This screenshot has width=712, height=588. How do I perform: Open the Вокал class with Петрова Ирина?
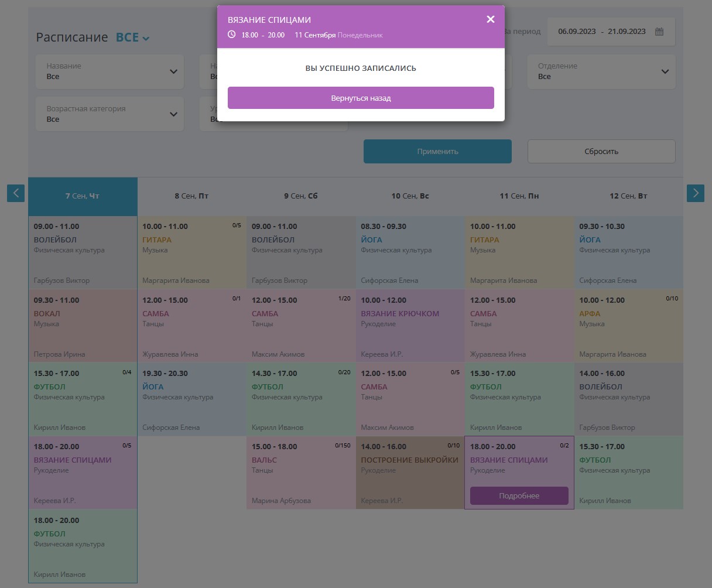tap(83, 326)
